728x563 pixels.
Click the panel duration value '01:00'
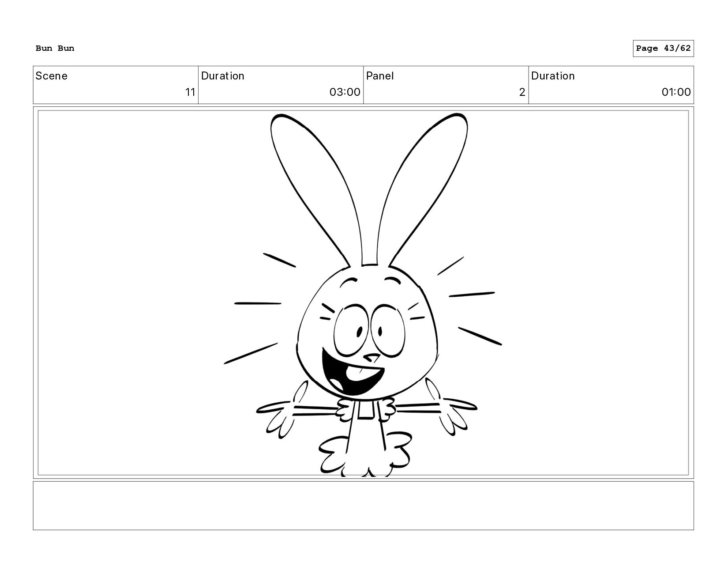click(676, 92)
